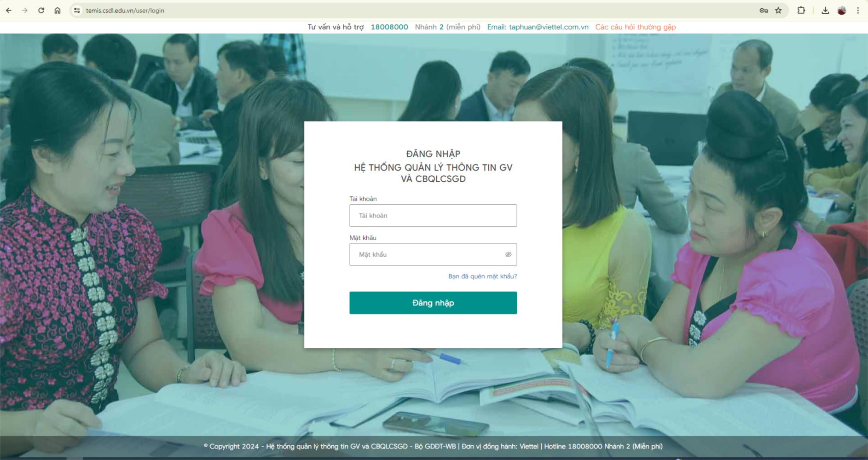
Task: Toggle password visibility eye icon
Action: point(508,254)
